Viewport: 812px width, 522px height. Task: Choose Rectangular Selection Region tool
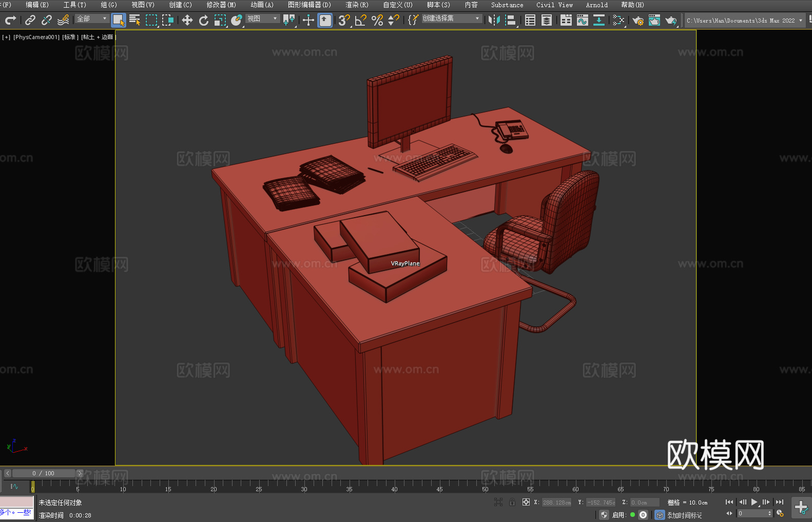(x=151, y=20)
